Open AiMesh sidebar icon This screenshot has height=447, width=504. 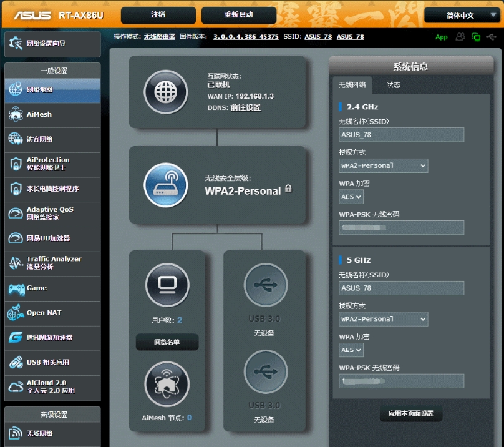[x=16, y=114]
